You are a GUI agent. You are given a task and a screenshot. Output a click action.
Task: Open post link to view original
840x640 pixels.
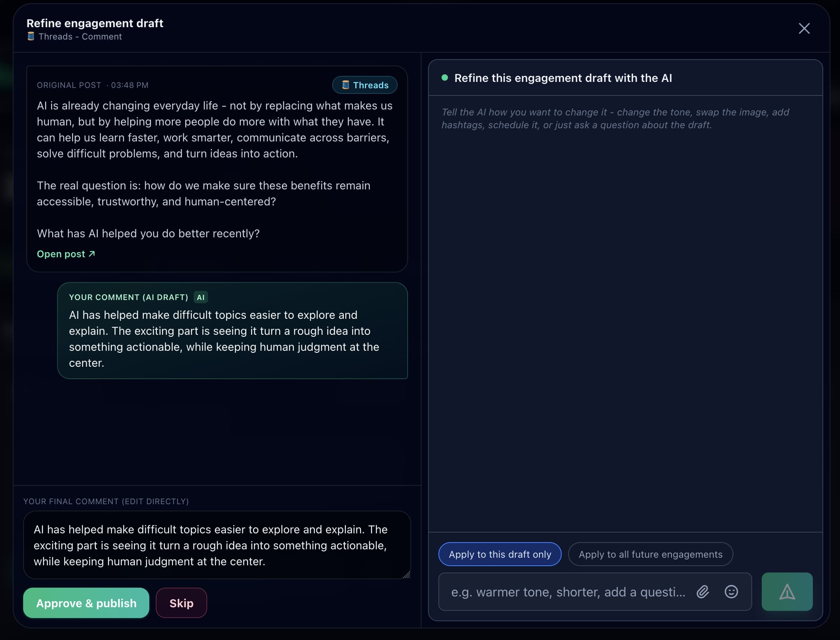[x=66, y=254]
